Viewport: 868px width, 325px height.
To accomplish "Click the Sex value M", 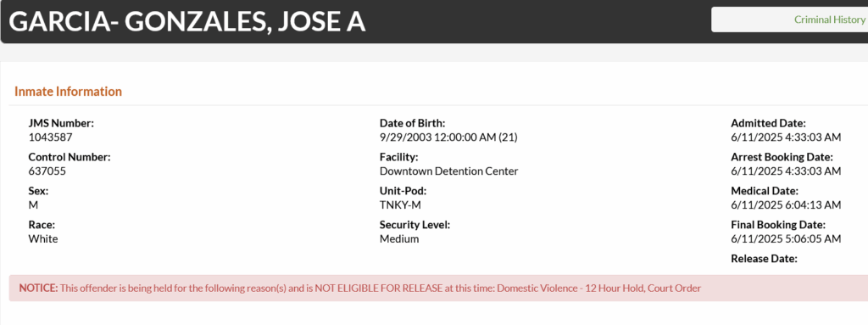I will (x=33, y=205).
